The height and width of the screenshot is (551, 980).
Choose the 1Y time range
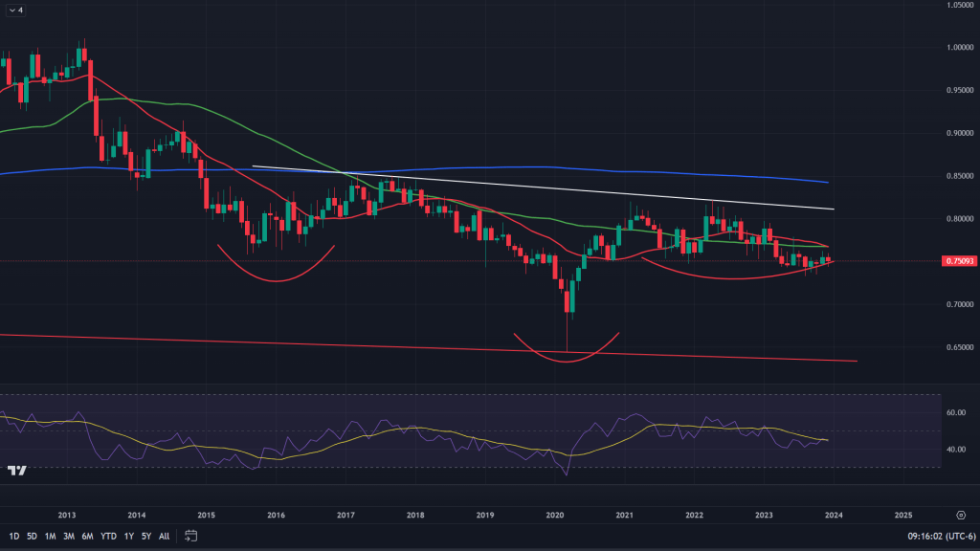pyautogui.click(x=128, y=536)
